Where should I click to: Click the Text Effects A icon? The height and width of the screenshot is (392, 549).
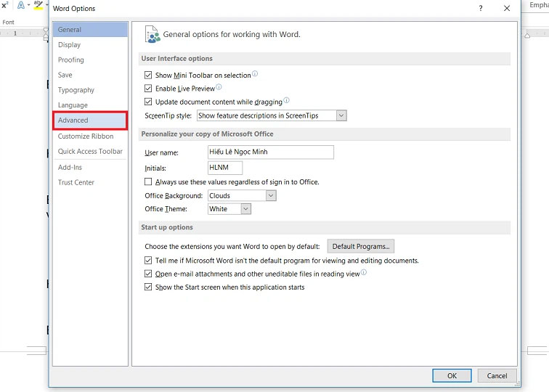[x=20, y=5]
